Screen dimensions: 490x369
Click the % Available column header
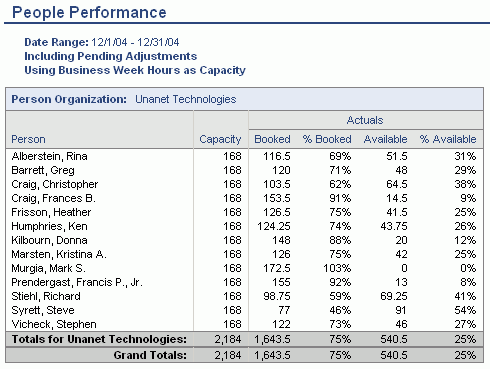(448, 139)
